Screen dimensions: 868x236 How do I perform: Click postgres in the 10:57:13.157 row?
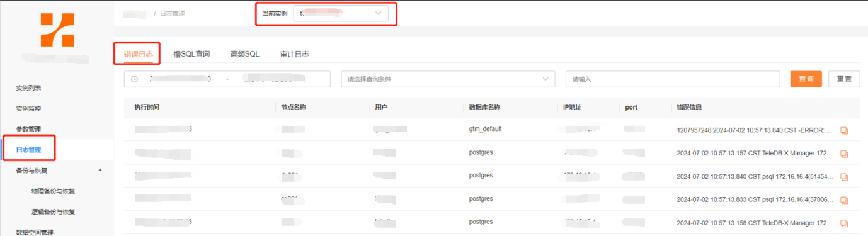(481, 152)
